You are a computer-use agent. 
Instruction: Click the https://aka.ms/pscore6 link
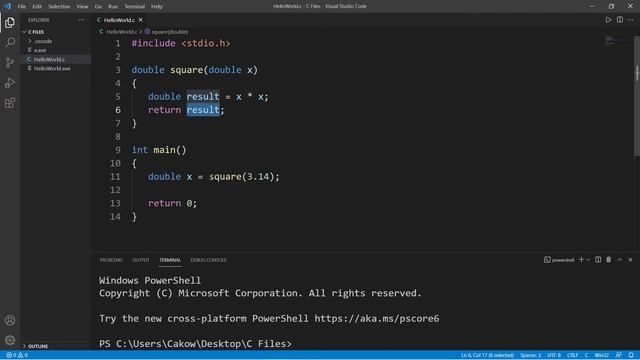pos(377,318)
